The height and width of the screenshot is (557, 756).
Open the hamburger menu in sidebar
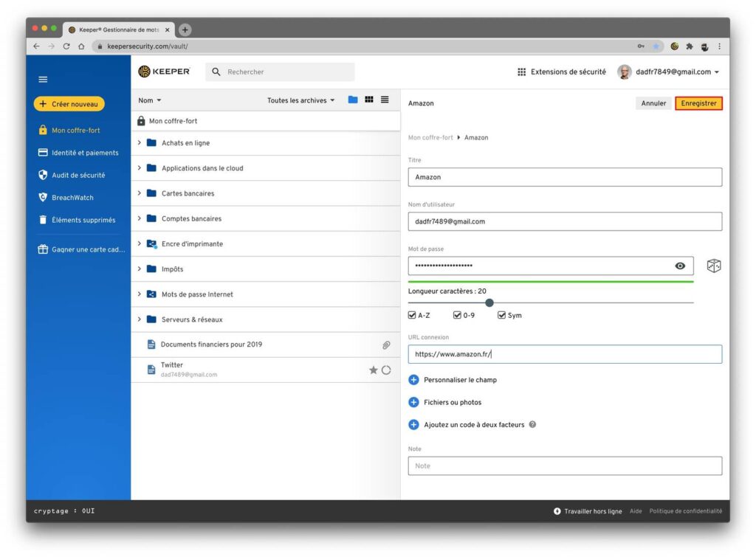pos(43,80)
